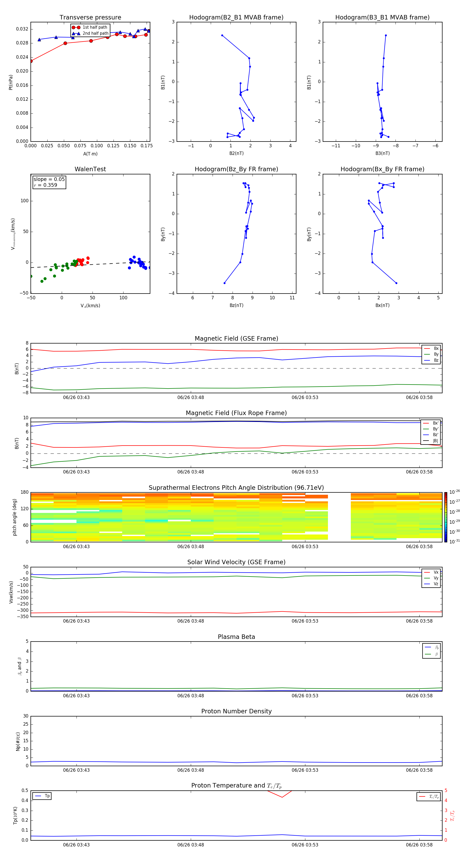Click the Solar Wind Velocity (GSE Frame) title
This screenshot has height=868, width=473.
pos(236,562)
